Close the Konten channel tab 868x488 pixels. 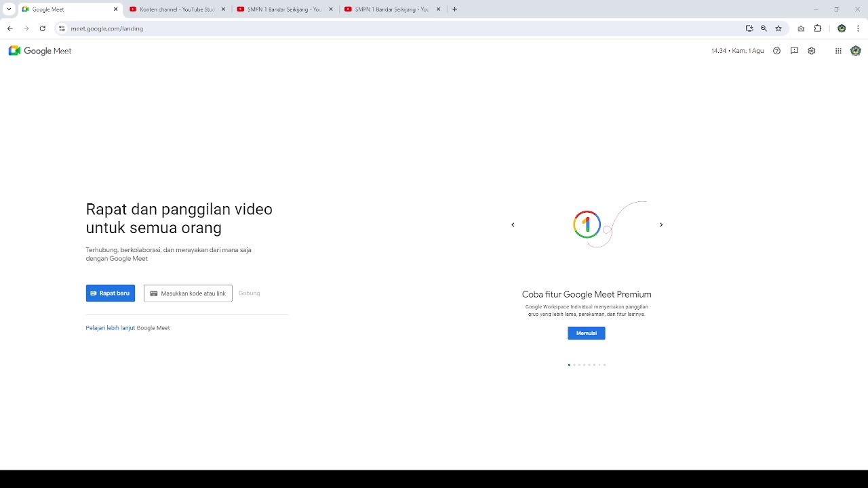223,9
